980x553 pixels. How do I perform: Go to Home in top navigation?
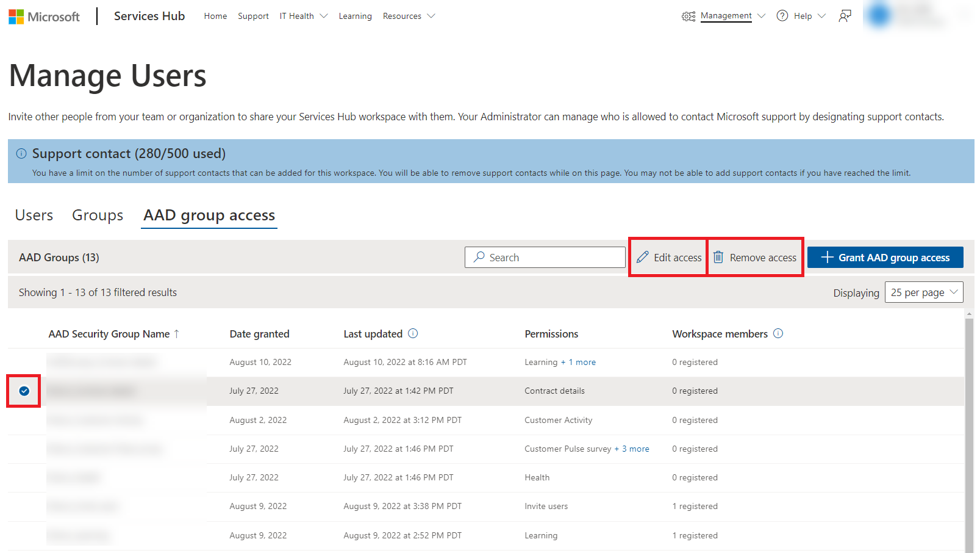[x=215, y=16]
